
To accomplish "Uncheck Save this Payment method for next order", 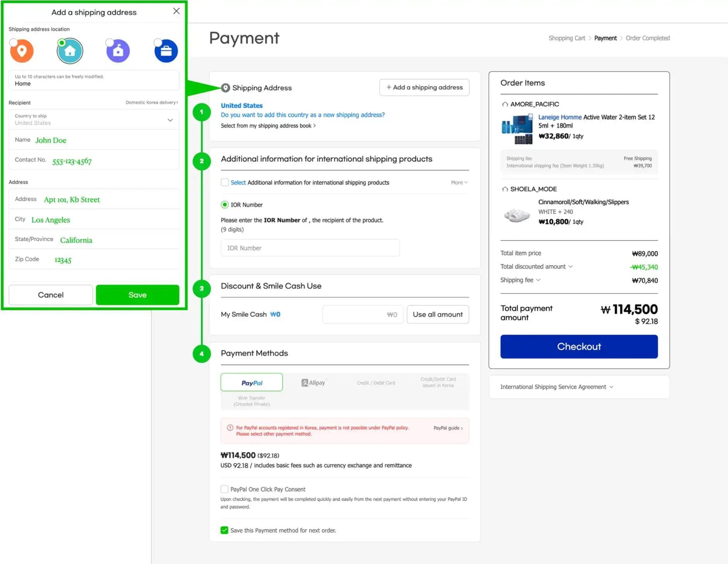I will 224,530.
